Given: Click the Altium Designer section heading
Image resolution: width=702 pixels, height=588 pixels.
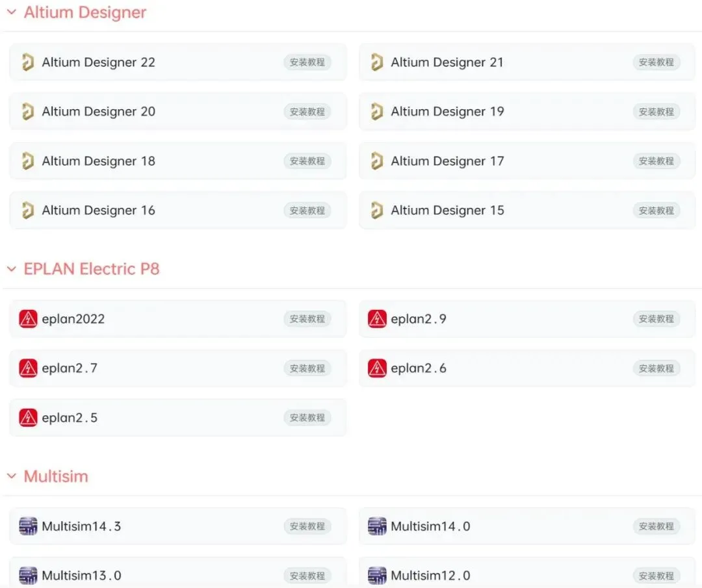Looking at the screenshot, I should (85, 12).
